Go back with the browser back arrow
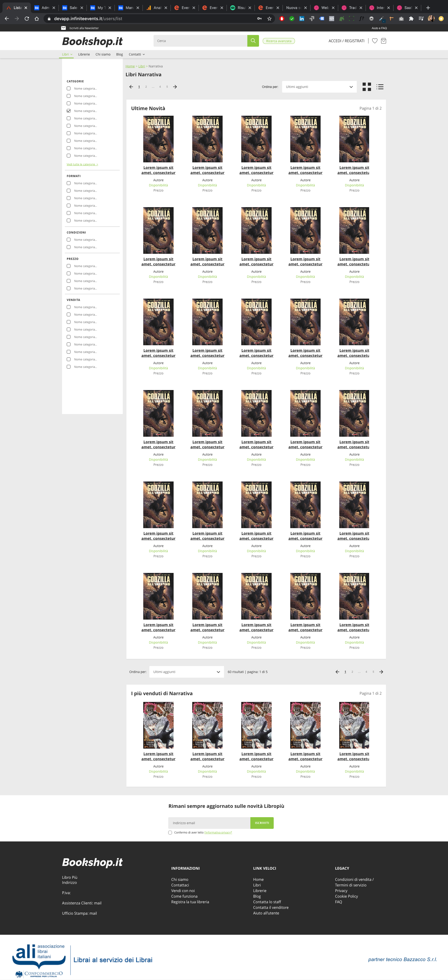 pyautogui.click(x=7, y=19)
